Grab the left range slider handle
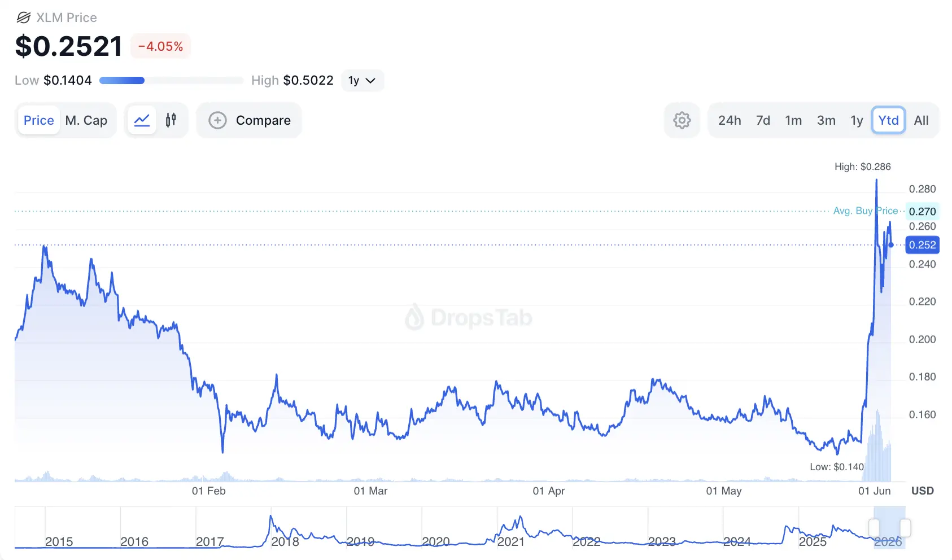 tap(874, 528)
